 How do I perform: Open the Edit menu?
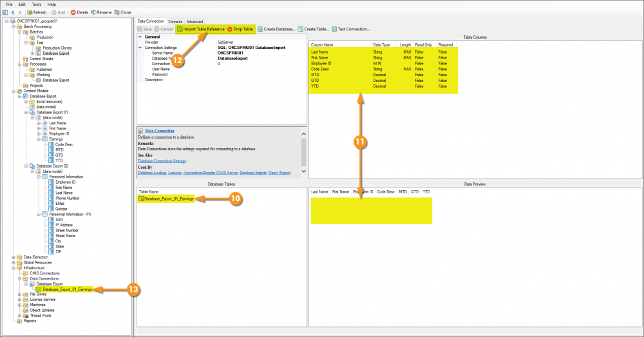coord(22,4)
